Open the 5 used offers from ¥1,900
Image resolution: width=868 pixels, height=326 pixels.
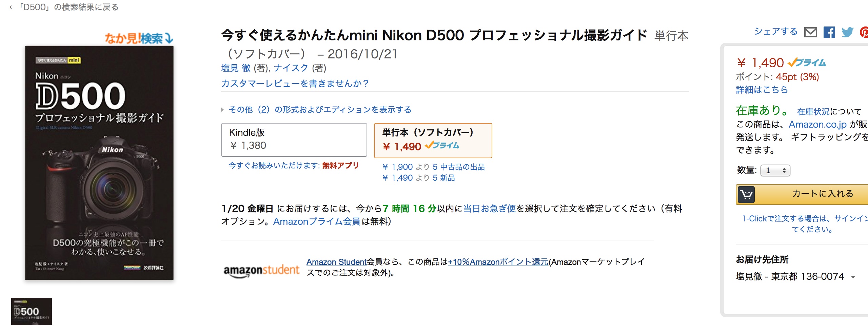(x=434, y=167)
